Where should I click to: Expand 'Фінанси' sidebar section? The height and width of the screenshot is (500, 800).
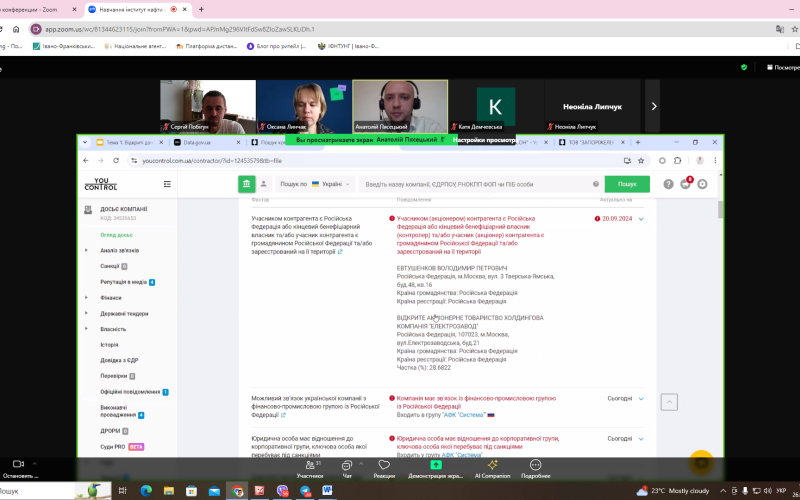click(x=86, y=297)
